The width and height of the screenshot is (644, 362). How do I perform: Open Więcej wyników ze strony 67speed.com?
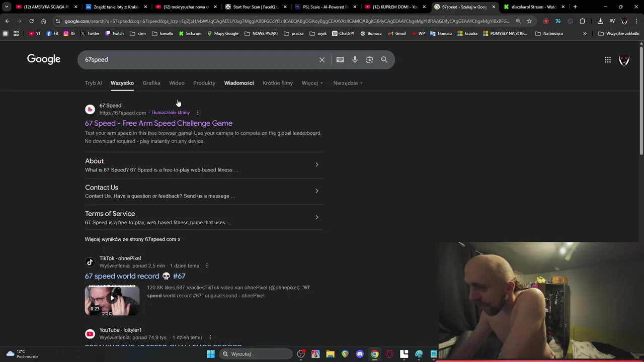click(132, 239)
